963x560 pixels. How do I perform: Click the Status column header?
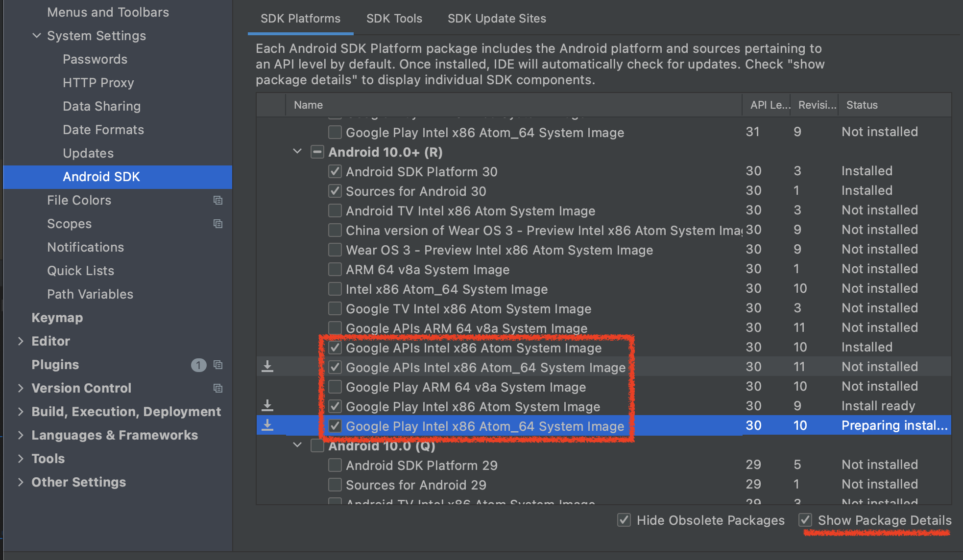(x=895, y=105)
